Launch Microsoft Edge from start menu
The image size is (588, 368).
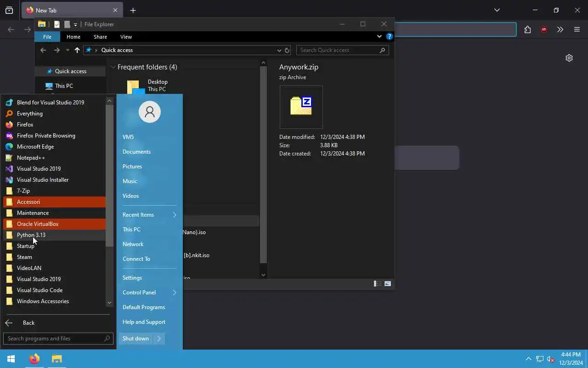pyautogui.click(x=54, y=147)
